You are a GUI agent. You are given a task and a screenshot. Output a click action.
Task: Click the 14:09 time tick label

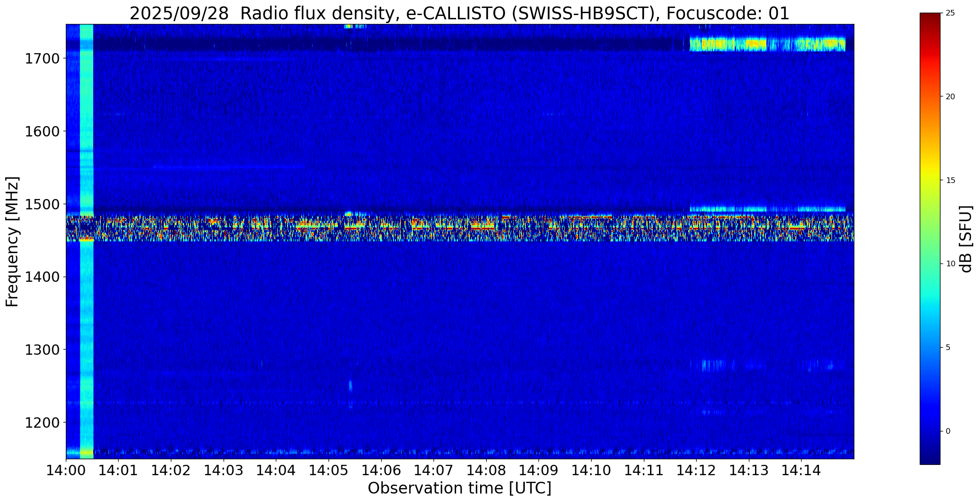pyautogui.click(x=538, y=470)
